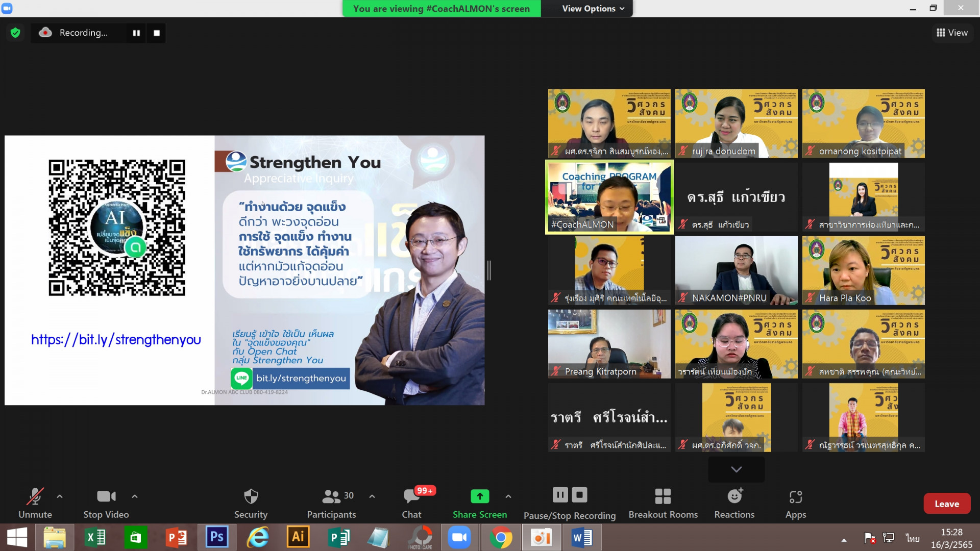Expand caret beside Participants
Image resolution: width=980 pixels, height=551 pixels.
(x=372, y=496)
